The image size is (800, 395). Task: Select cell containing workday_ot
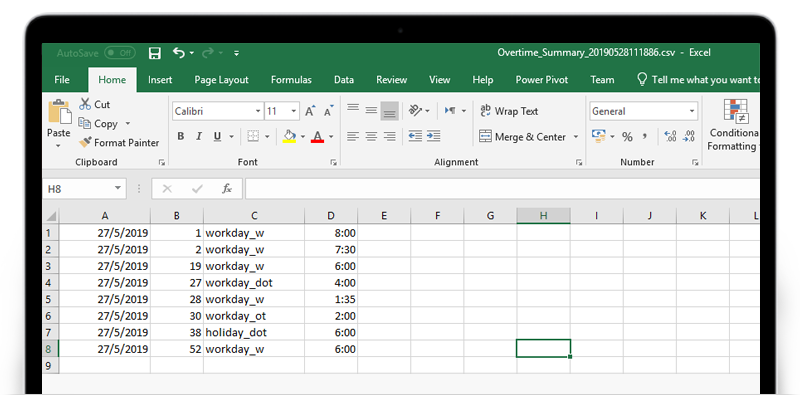[x=254, y=316]
